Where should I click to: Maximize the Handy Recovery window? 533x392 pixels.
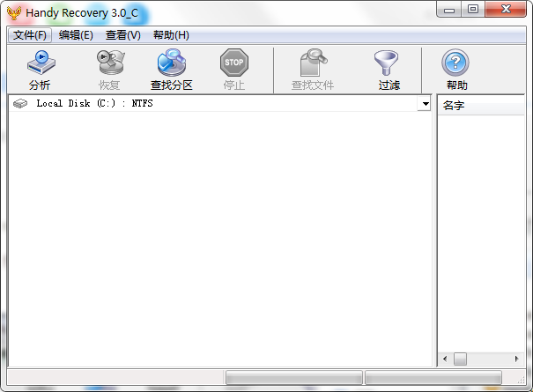coord(473,10)
